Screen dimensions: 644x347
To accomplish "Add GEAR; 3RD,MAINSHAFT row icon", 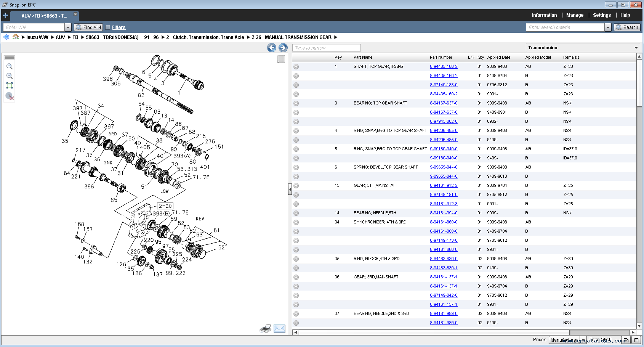I will (x=296, y=277).
